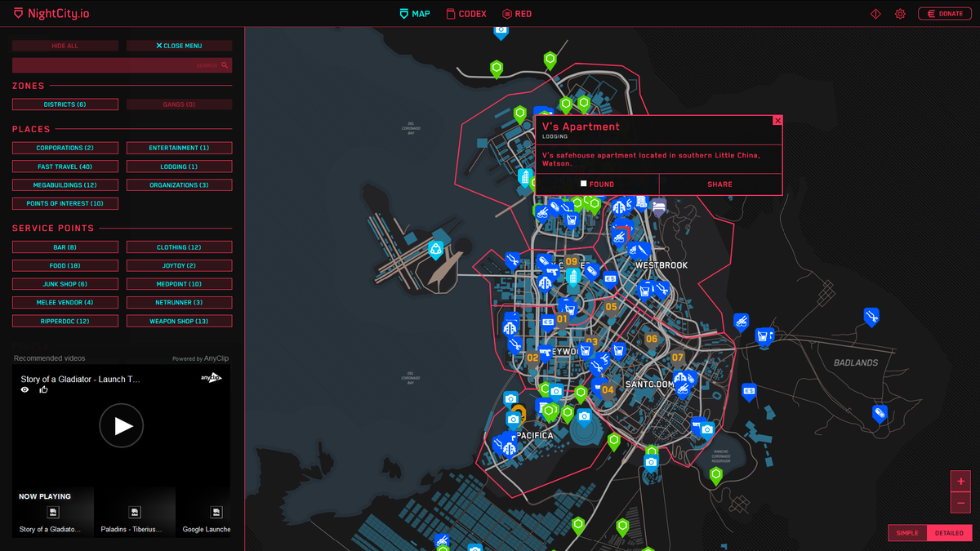
Task: Open settings via the gear icon
Action: 900,14
